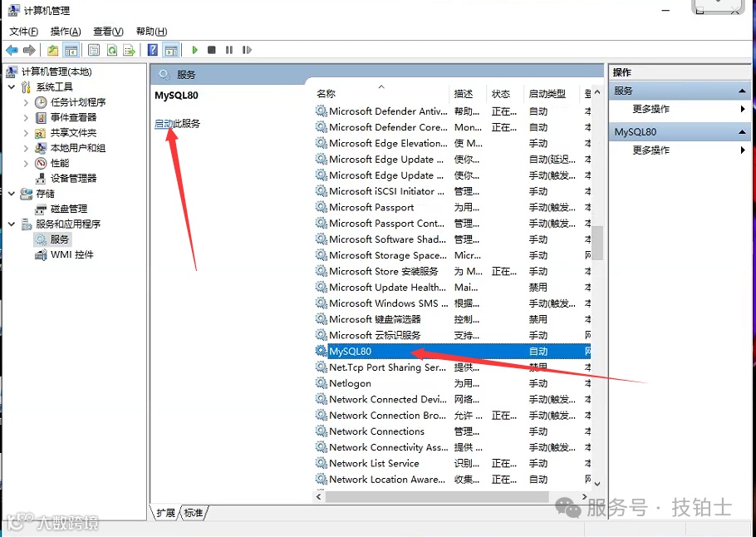Click gear icon beside Network Connected Devi...
The width and height of the screenshot is (756, 537).
click(x=322, y=399)
